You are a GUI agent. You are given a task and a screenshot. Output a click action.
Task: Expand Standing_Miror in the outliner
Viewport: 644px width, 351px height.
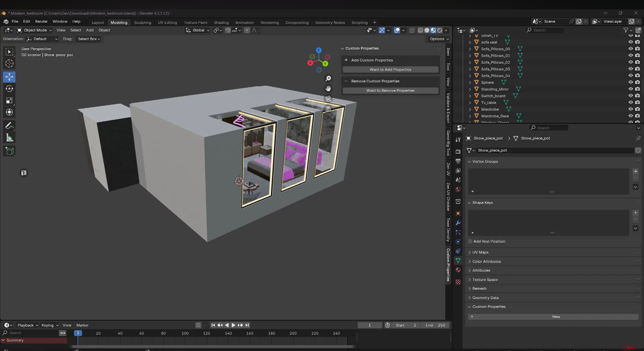(470, 89)
